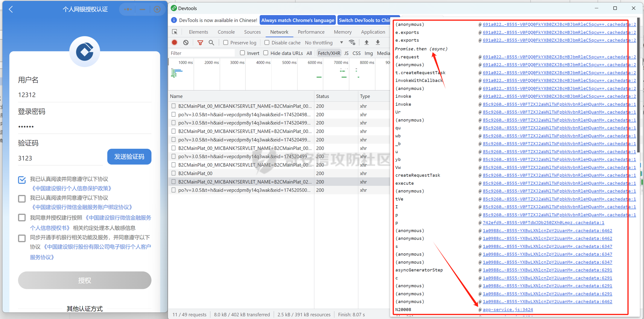Enable the Preserve log checkbox
The image size is (644, 319).
226,43
